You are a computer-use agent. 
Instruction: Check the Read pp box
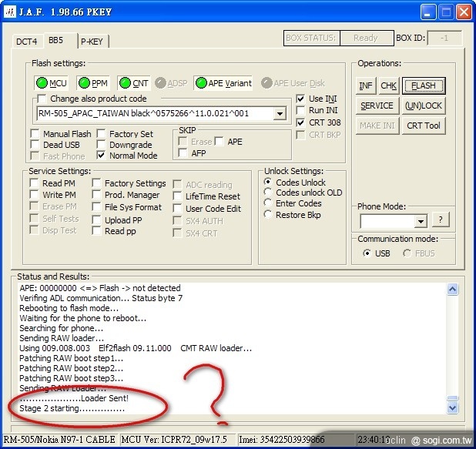coord(96,231)
